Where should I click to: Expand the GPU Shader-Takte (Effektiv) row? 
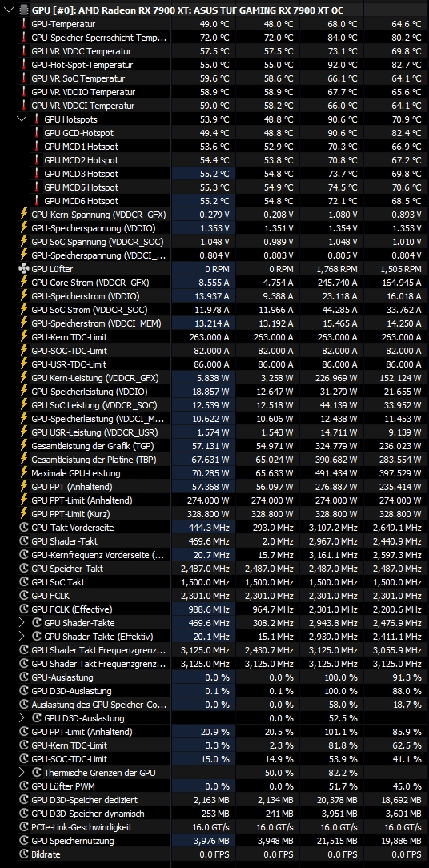(22, 637)
